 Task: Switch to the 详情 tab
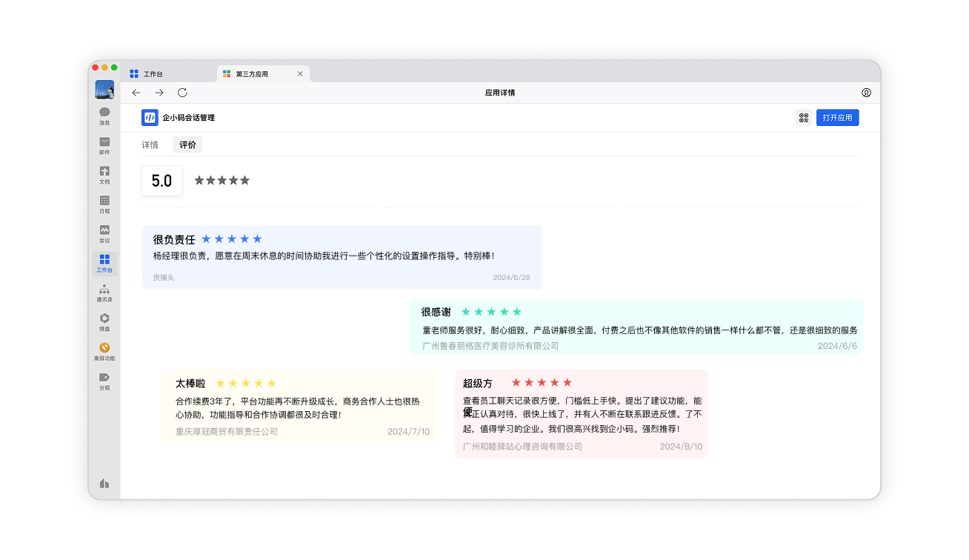point(150,145)
